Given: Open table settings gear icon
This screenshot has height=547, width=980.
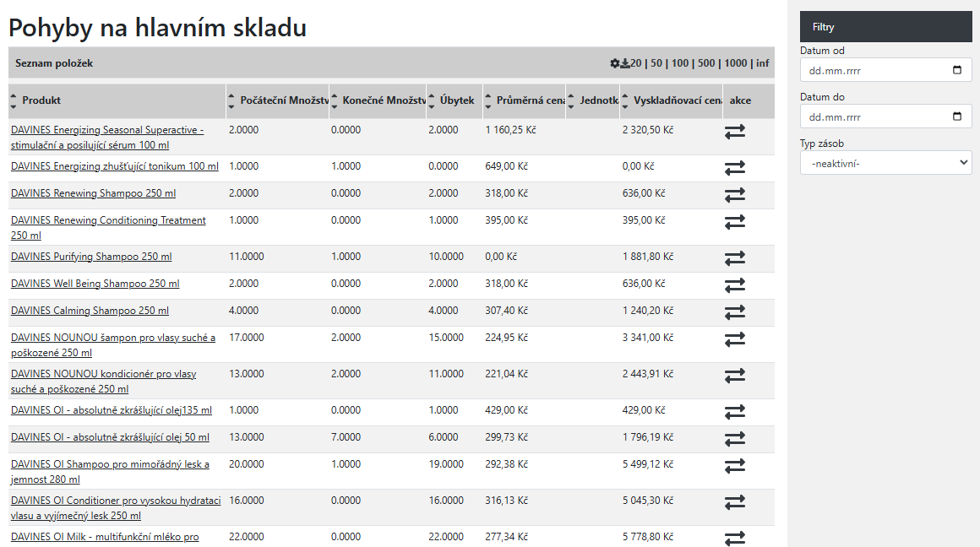Looking at the screenshot, I should [614, 63].
